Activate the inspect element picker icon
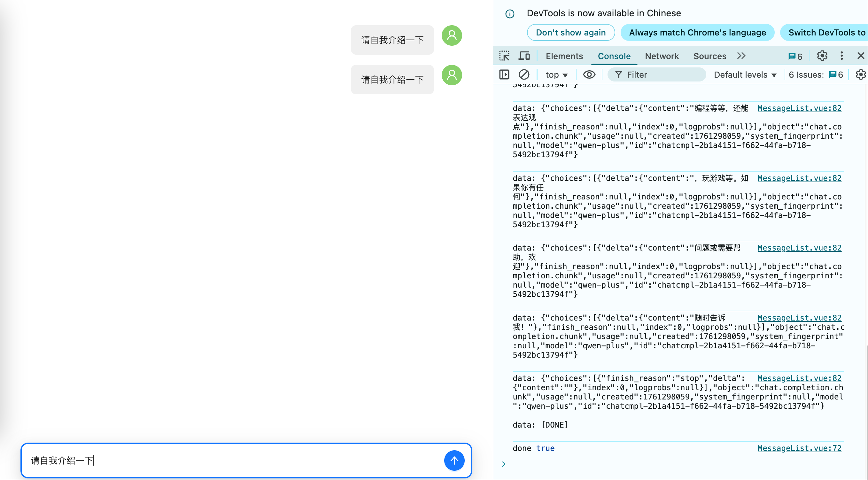Image resolution: width=868 pixels, height=480 pixels. [504, 56]
